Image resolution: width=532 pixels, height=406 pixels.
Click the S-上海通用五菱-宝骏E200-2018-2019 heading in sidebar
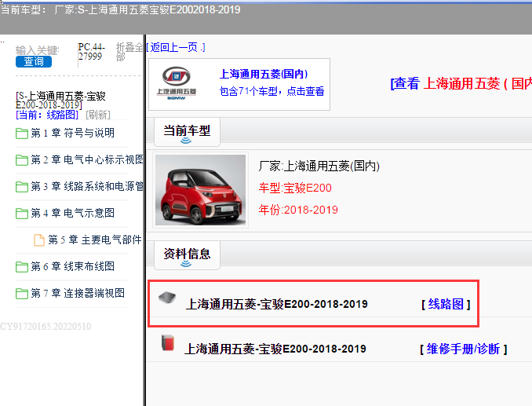click(60, 101)
